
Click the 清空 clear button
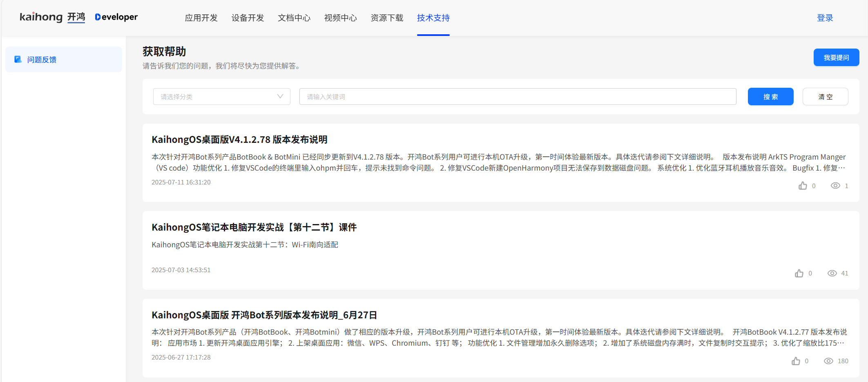825,97
